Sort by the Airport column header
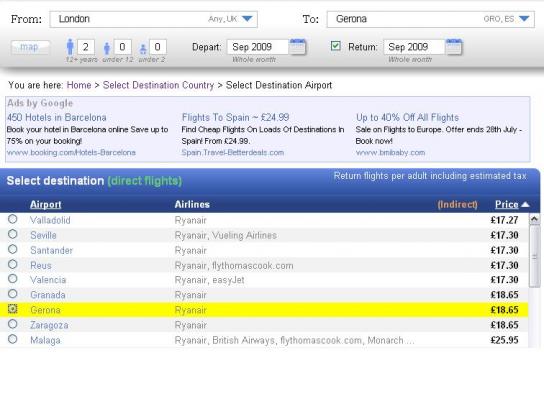The image size is (544, 419). (x=45, y=205)
